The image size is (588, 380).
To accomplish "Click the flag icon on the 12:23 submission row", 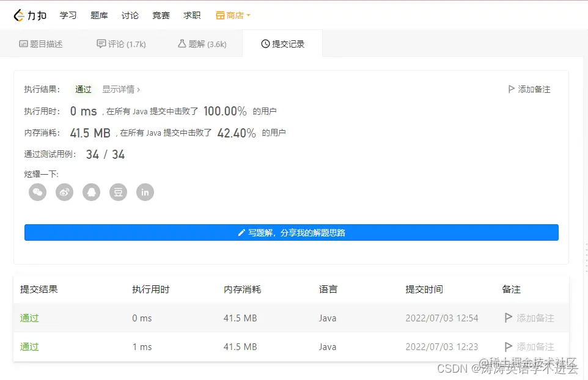I will pos(507,346).
